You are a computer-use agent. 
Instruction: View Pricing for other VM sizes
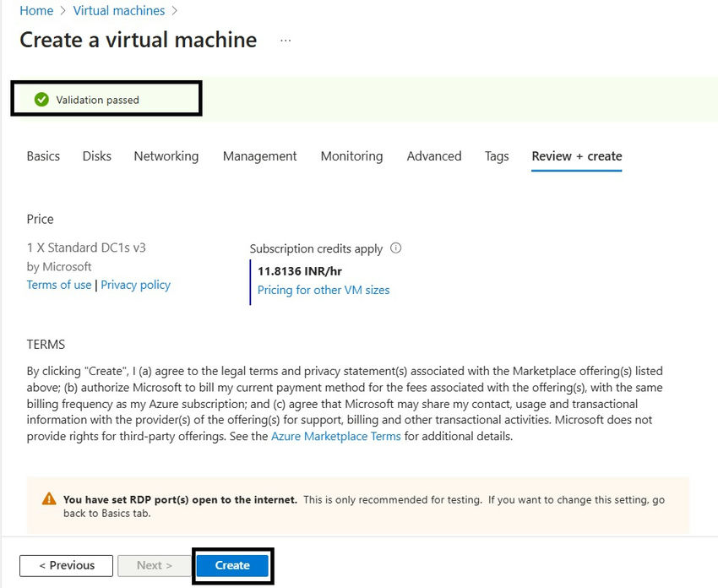click(x=324, y=290)
